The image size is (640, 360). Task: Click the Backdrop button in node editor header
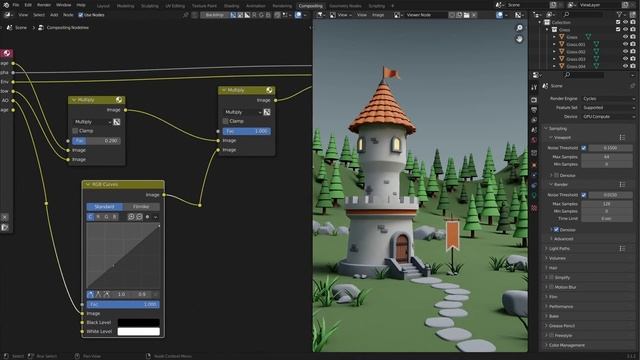coord(215,15)
